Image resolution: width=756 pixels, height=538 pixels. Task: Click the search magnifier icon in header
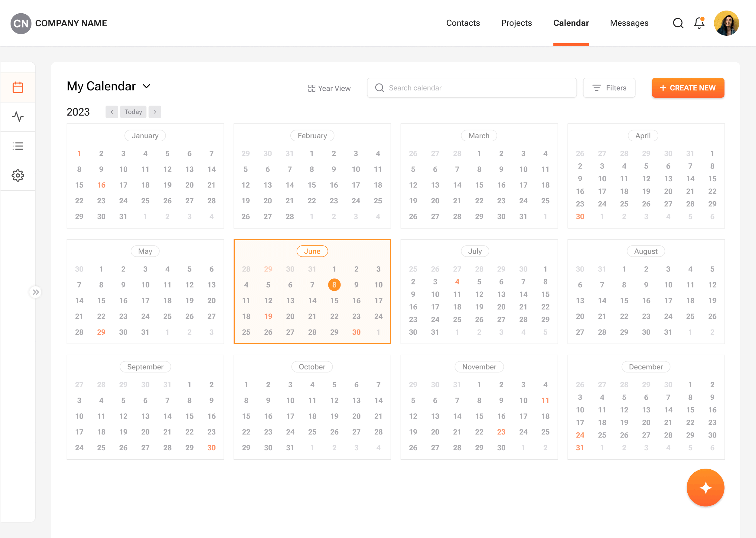[x=678, y=23]
